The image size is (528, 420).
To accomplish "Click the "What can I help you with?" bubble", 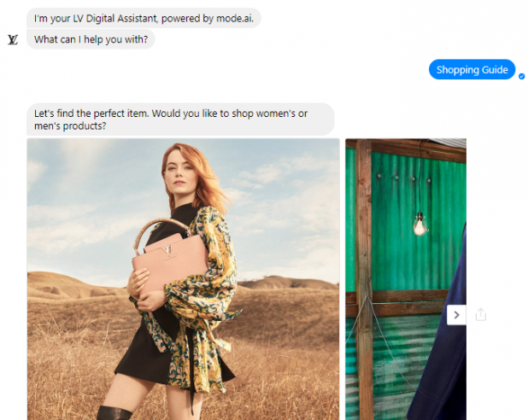I will point(91,39).
